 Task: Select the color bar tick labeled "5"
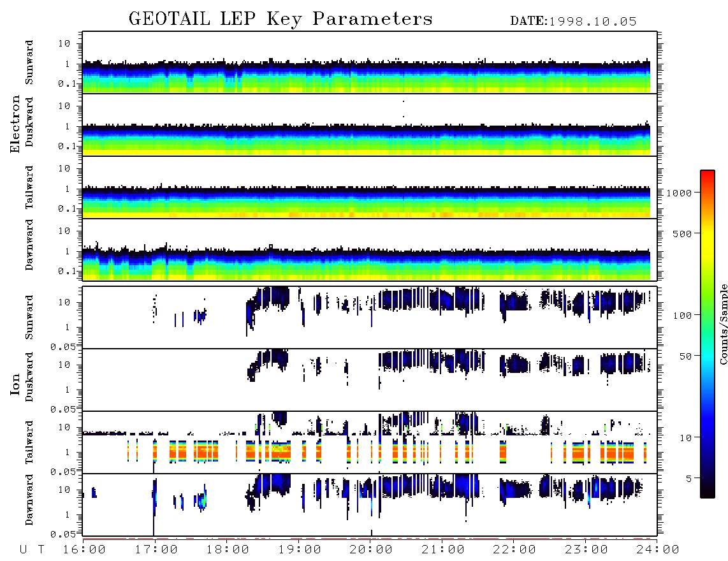tap(689, 478)
